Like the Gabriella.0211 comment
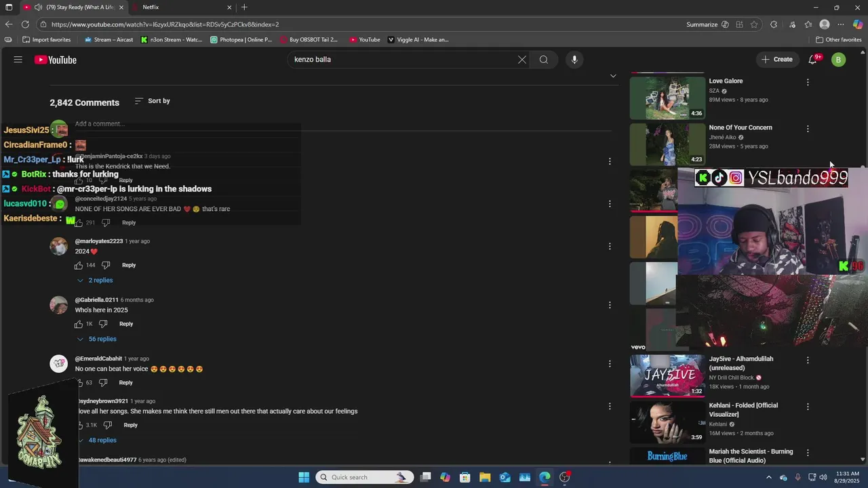 tap(79, 324)
